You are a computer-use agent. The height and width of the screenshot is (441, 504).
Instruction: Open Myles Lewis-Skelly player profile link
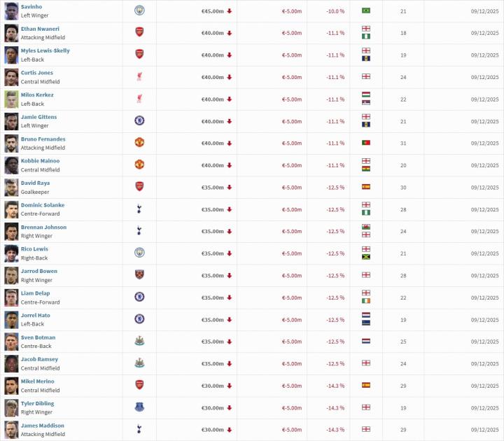(45, 50)
